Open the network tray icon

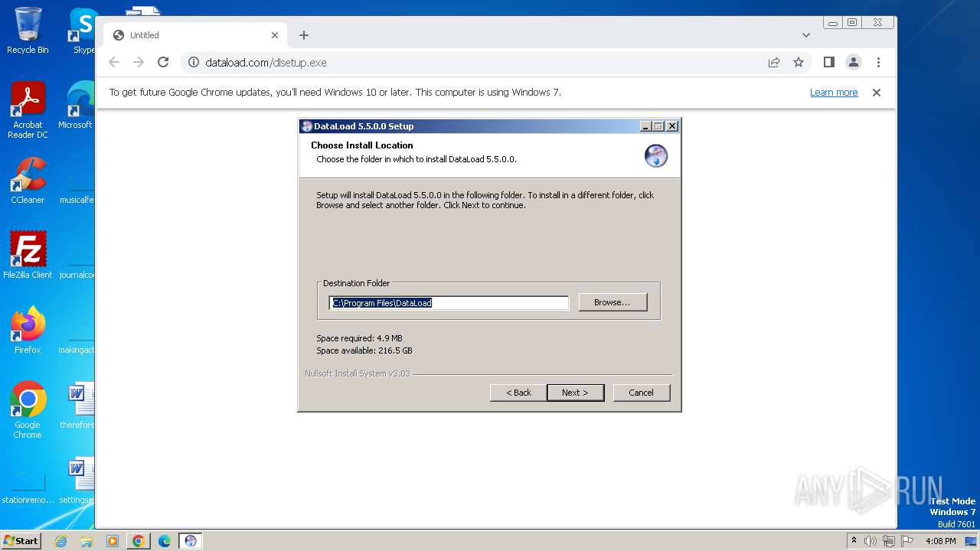(x=889, y=541)
